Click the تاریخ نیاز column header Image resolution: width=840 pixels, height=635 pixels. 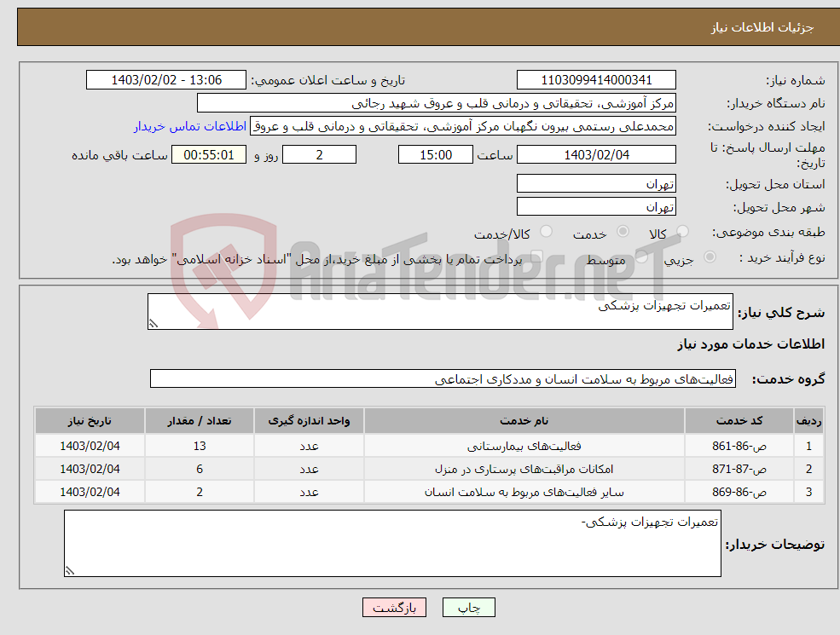pyautogui.click(x=90, y=421)
